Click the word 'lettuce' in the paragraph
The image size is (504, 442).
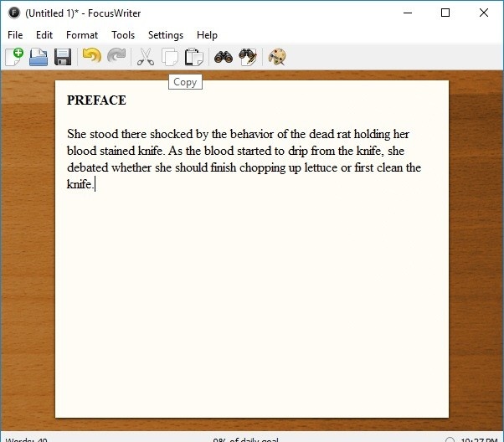pyautogui.click(x=321, y=167)
